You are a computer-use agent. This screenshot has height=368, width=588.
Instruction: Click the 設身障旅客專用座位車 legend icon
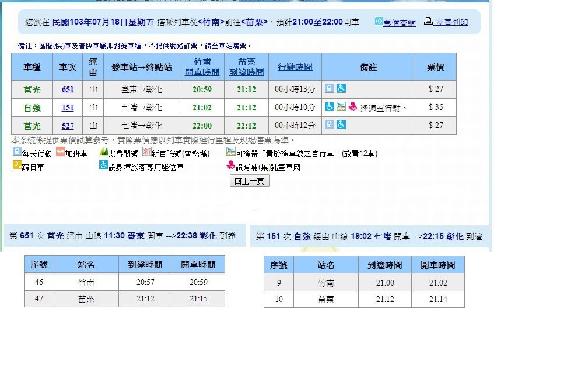[103, 165]
